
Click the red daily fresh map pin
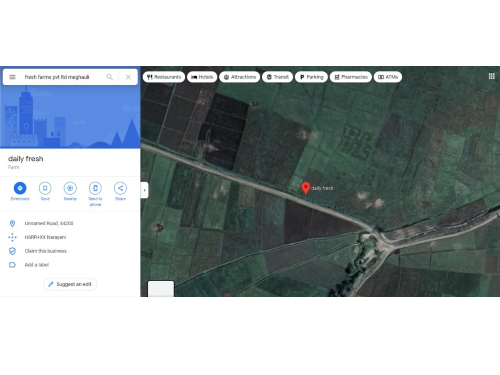tap(306, 188)
